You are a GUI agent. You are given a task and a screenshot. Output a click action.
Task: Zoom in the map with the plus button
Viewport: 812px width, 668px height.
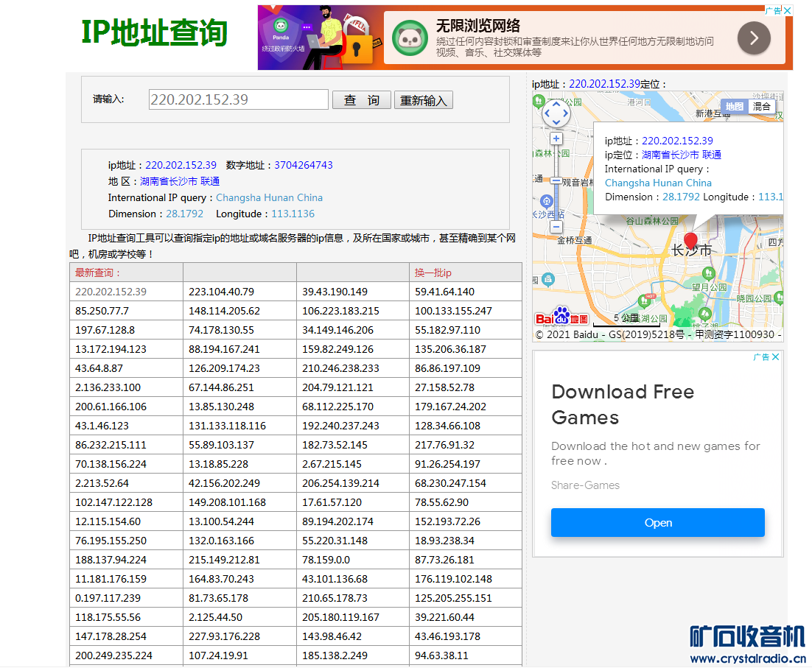(x=556, y=138)
